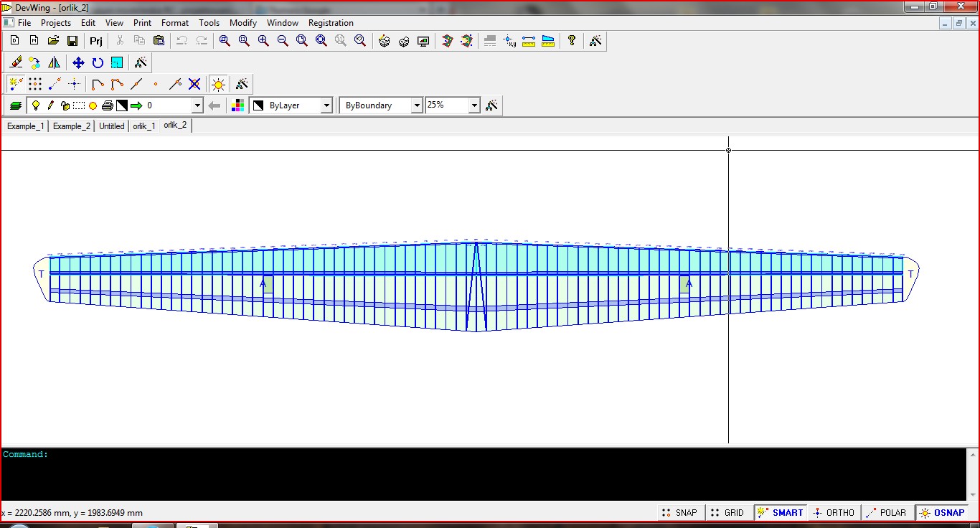Select the Erase tool
980x528 pixels.
(16, 62)
